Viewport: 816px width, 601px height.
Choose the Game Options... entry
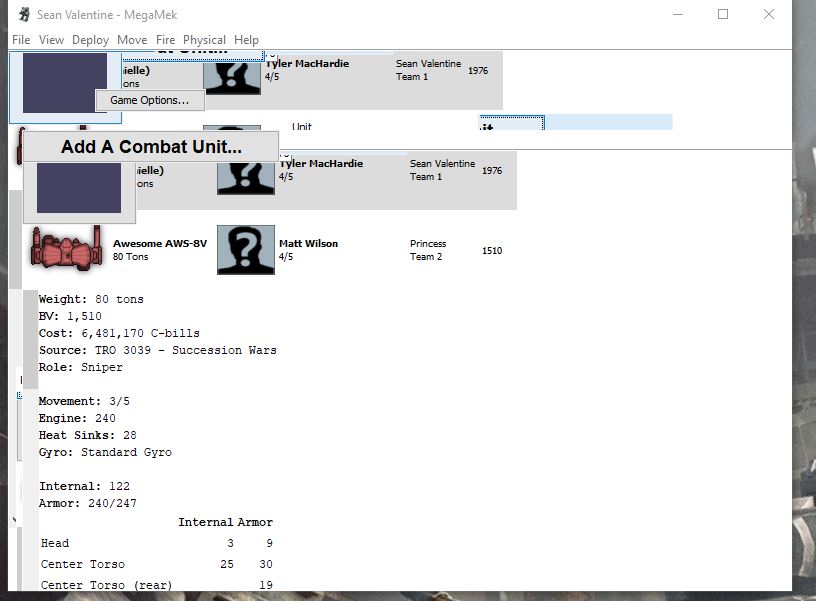(x=149, y=100)
